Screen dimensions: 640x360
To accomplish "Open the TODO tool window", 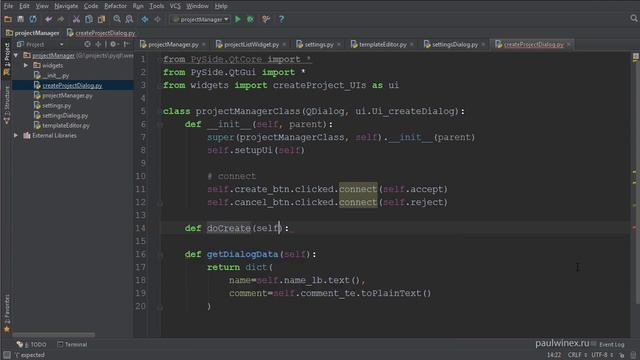I will (x=32, y=344).
